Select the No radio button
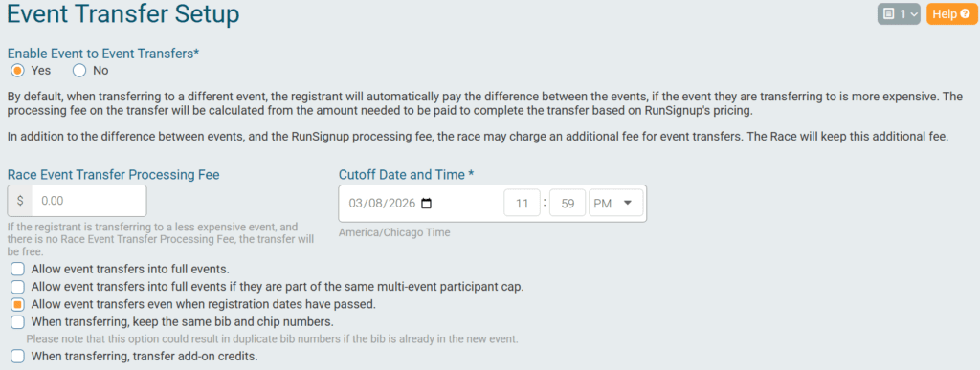Image resolution: width=980 pixels, height=370 pixels. click(78, 71)
